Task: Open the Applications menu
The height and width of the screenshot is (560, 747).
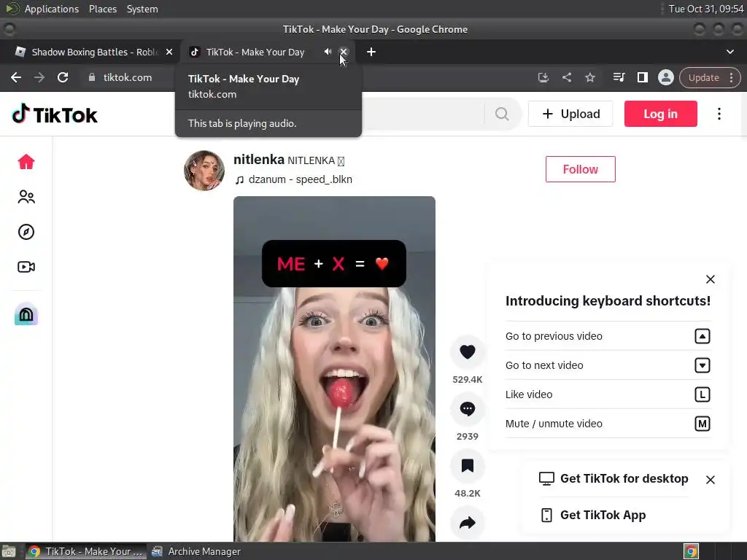Action: coord(52,9)
